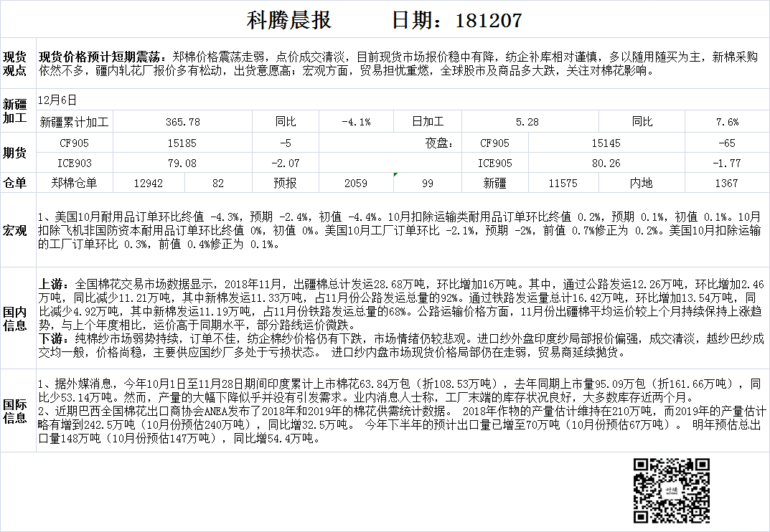Select the title cell 科腾晨报
The image size is (770, 532).
(x=289, y=20)
